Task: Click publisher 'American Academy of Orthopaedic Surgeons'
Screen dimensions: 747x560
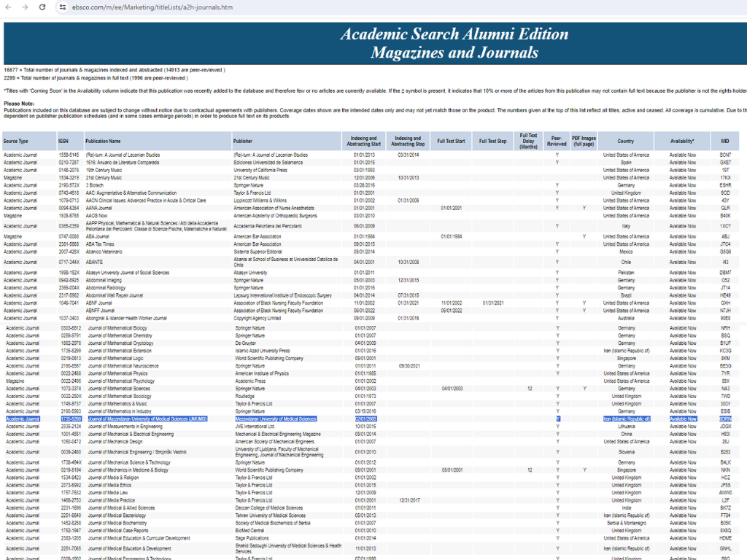Action: coord(275,216)
